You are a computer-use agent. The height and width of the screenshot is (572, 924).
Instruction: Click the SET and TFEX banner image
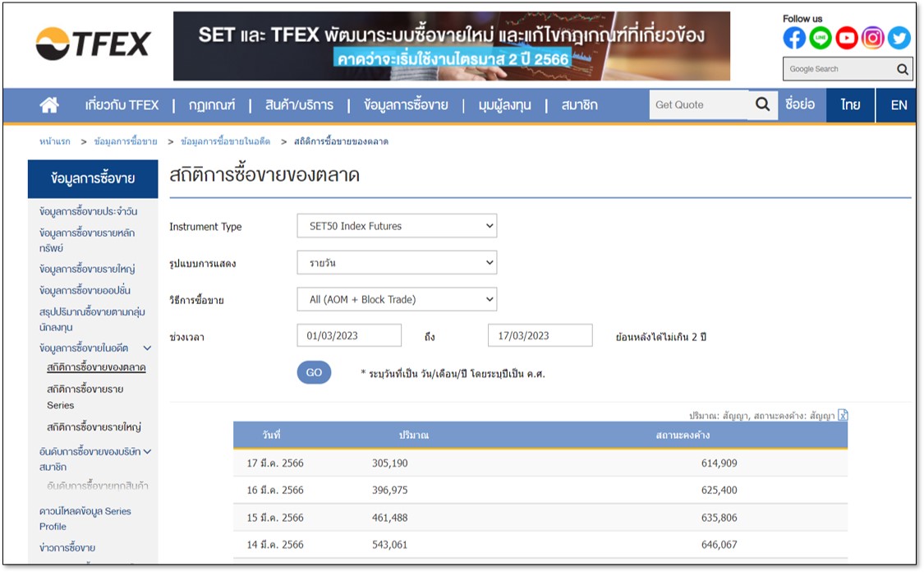coord(452,46)
